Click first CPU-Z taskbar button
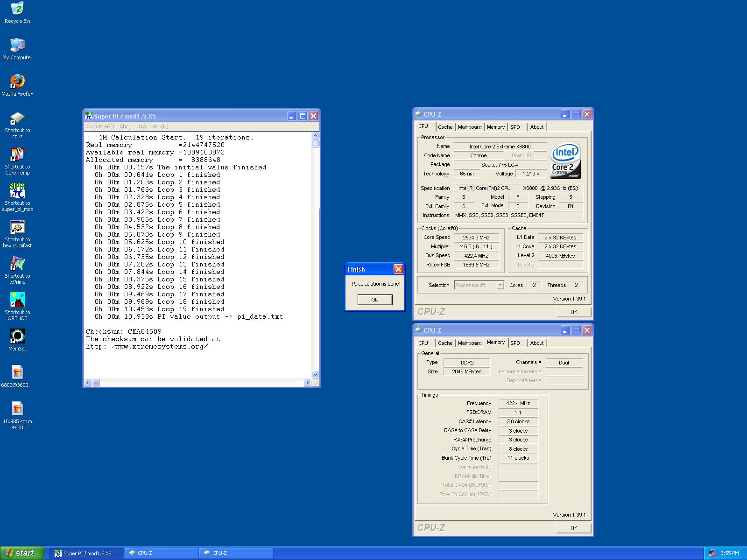Viewport: 747px width, 560px height. 162,553
